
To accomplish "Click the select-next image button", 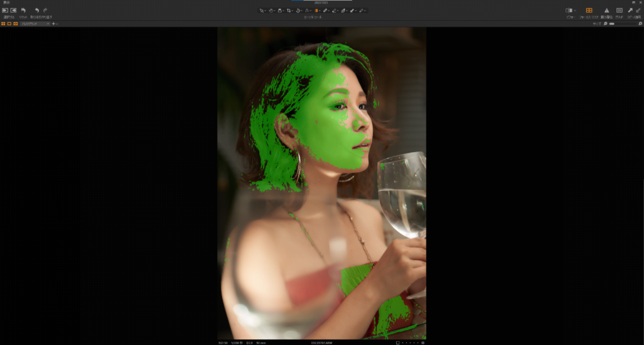I will (13, 10).
